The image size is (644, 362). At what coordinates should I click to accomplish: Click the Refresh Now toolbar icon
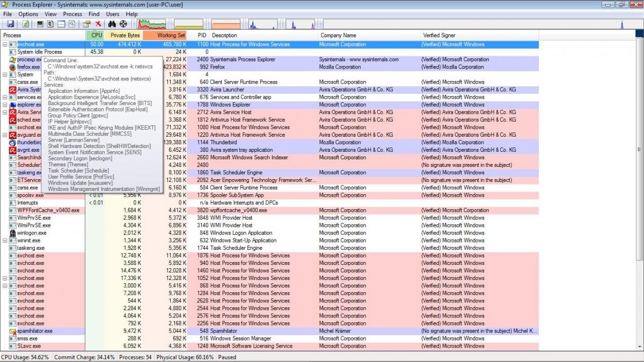click(x=25, y=24)
